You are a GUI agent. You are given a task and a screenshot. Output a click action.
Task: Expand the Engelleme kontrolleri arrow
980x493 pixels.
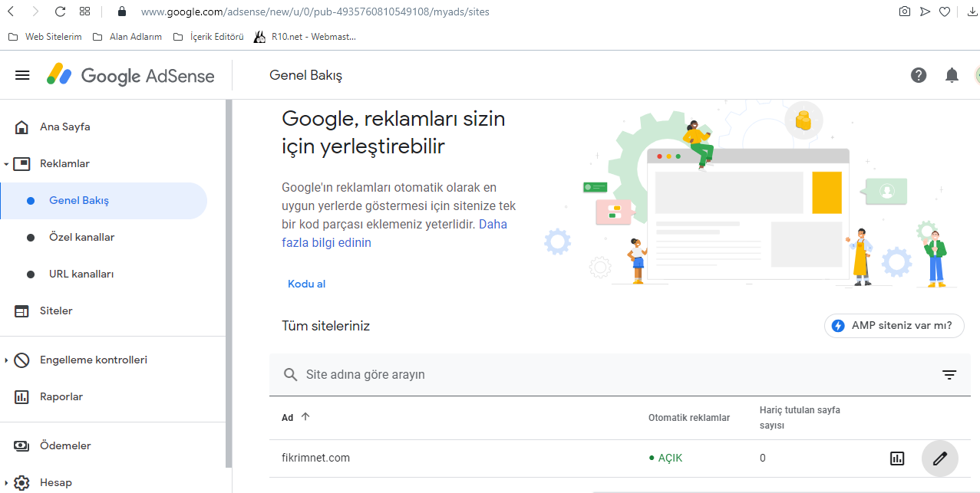(6, 360)
